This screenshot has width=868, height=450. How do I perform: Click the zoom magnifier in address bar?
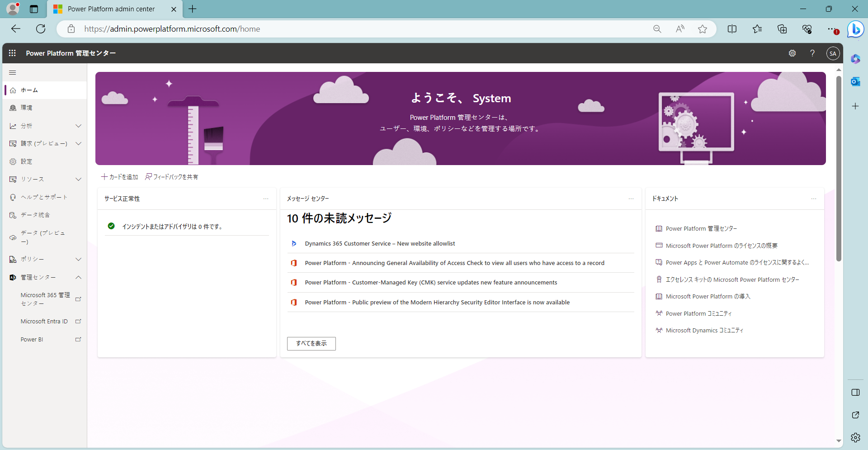click(x=657, y=29)
